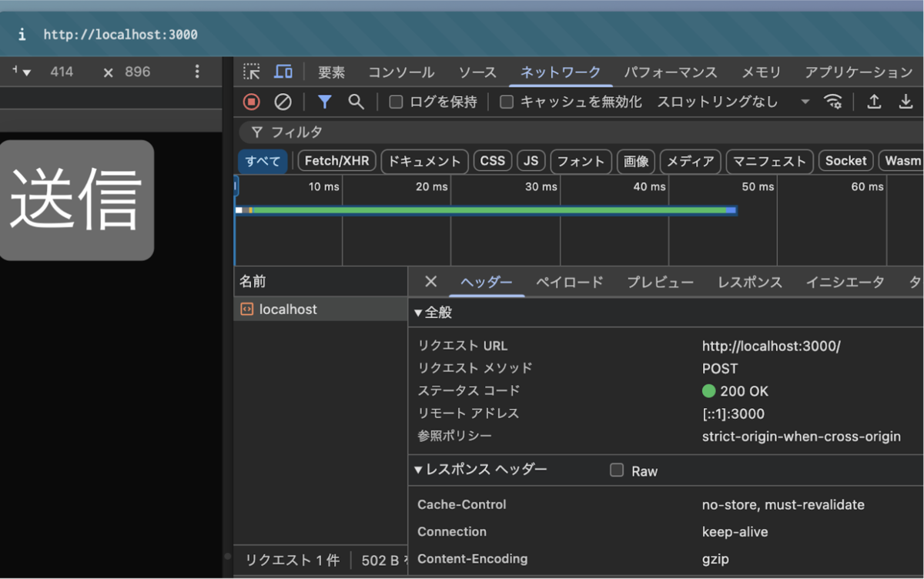Filter requests by ドキュメント
The height and width of the screenshot is (579, 924).
pos(424,161)
